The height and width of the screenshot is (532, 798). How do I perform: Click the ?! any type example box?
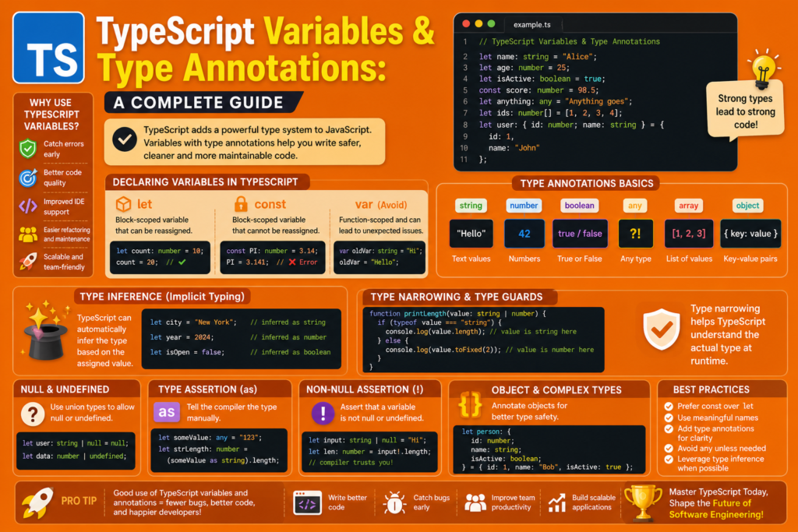(635, 234)
